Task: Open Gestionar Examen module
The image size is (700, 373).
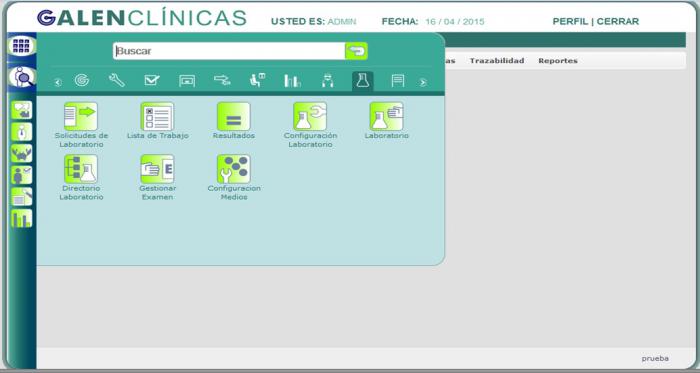Action: click(158, 177)
